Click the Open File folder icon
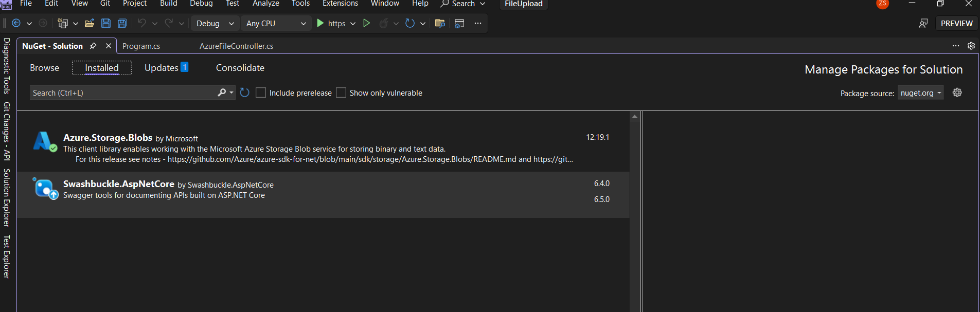This screenshot has width=980, height=312. point(90,23)
